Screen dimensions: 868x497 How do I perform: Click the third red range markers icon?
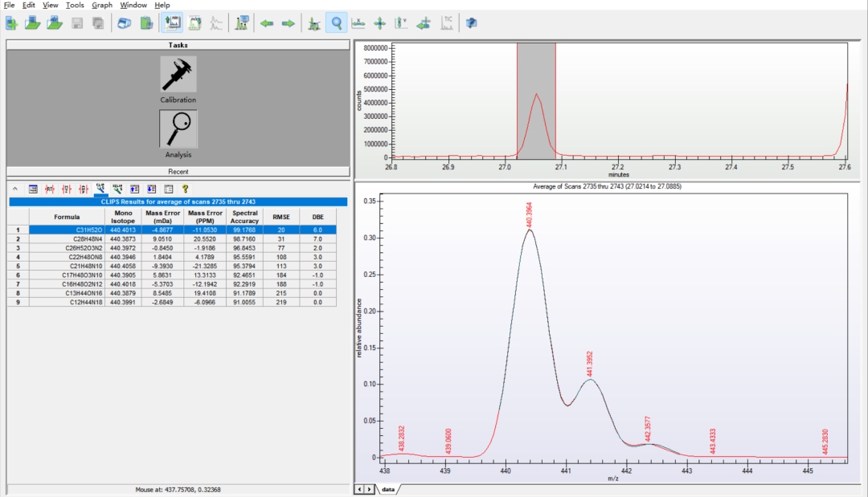[x=84, y=189]
